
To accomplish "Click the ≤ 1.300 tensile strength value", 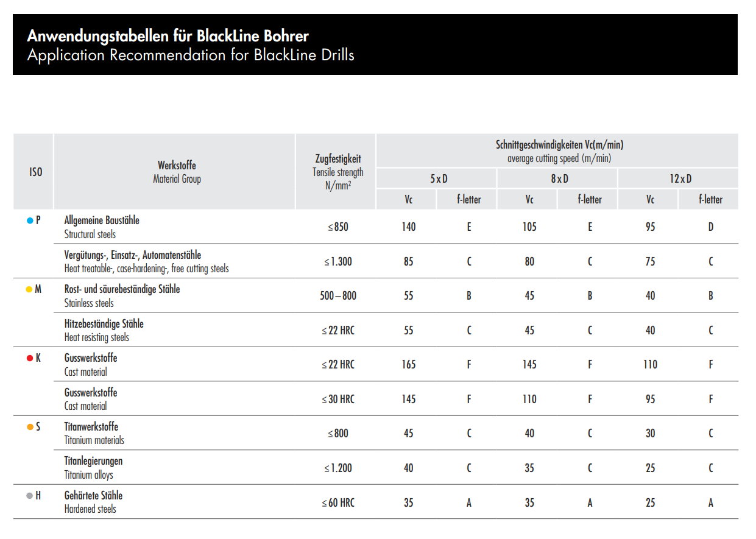I will [338, 261].
